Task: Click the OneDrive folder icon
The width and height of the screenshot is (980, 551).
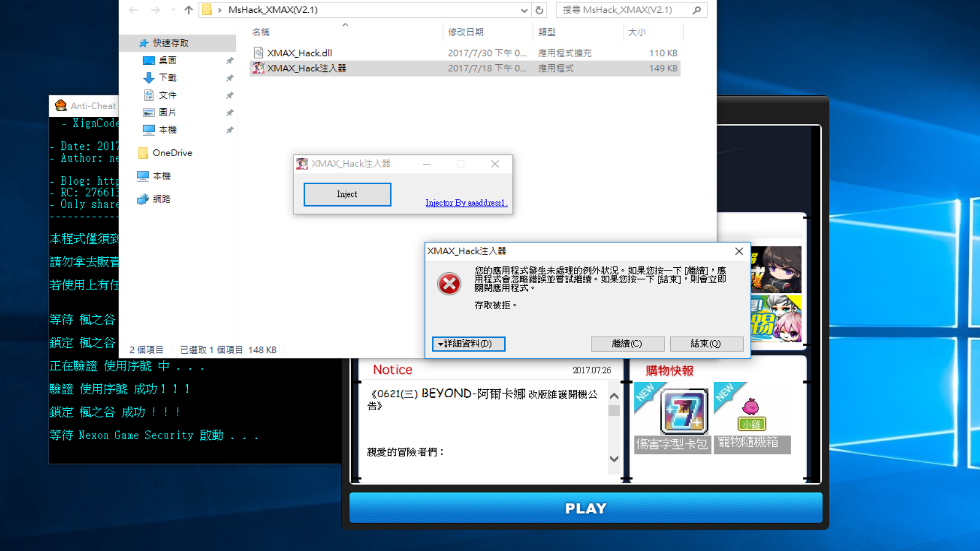Action: click(143, 153)
